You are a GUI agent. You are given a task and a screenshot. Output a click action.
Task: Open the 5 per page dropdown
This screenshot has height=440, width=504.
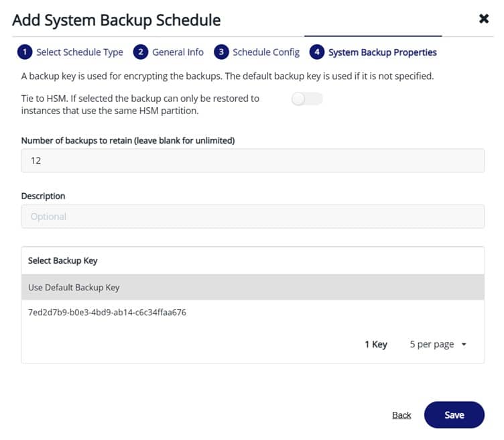click(437, 344)
